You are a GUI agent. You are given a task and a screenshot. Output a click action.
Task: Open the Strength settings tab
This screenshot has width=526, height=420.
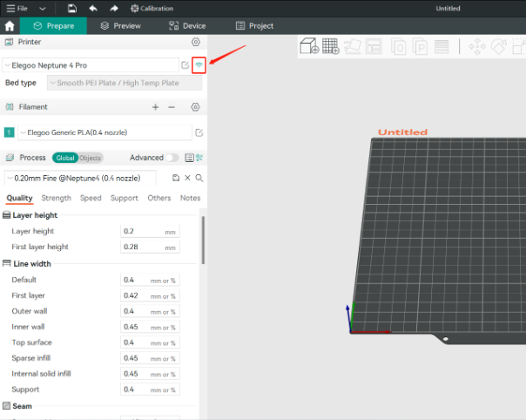57,198
